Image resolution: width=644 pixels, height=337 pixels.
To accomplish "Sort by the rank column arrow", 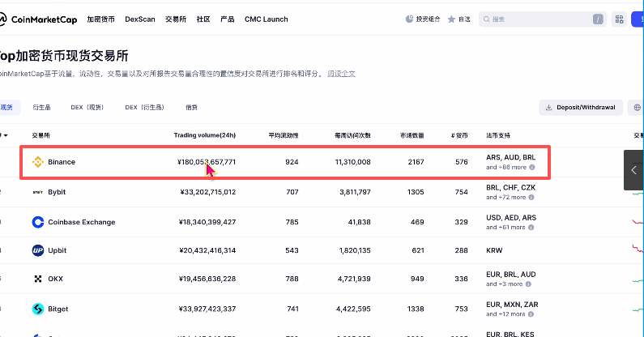I will [x=5, y=134].
